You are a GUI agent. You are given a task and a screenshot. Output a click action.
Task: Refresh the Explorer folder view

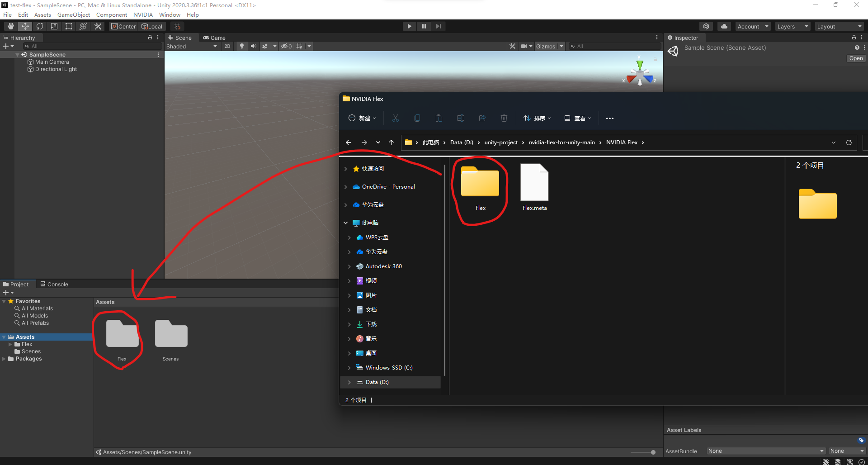click(849, 142)
